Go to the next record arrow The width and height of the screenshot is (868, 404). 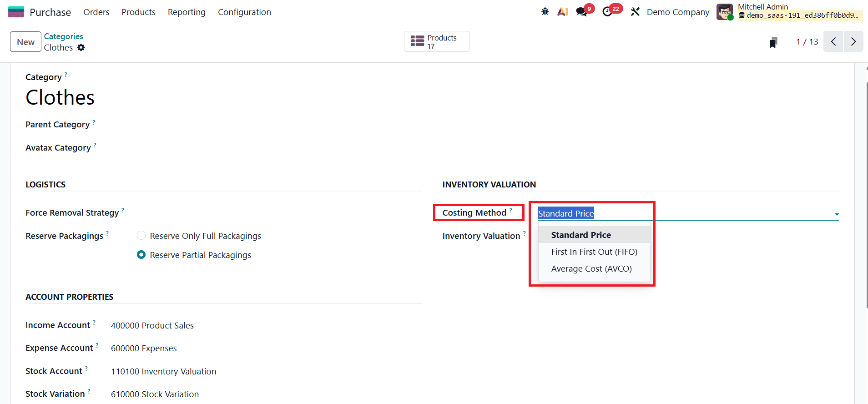(x=853, y=42)
